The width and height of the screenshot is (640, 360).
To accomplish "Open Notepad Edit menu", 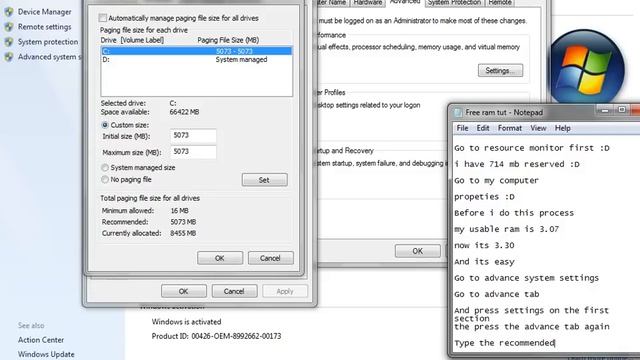I will coord(483,128).
